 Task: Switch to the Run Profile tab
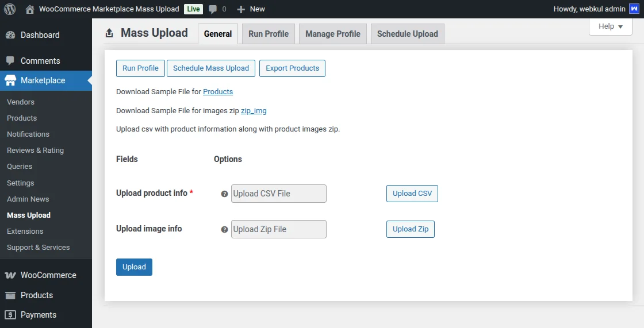pyautogui.click(x=269, y=34)
